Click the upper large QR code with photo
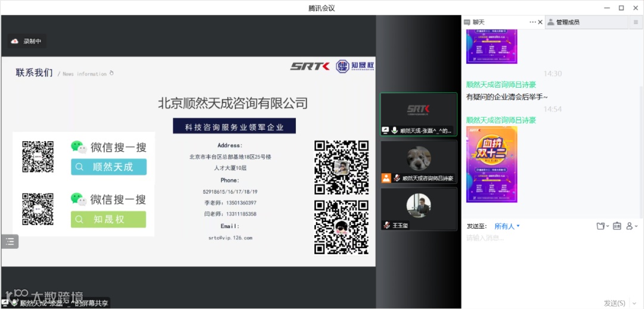Viewport: 644px width, 309px height. pyautogui.click(x=341, y=167)
